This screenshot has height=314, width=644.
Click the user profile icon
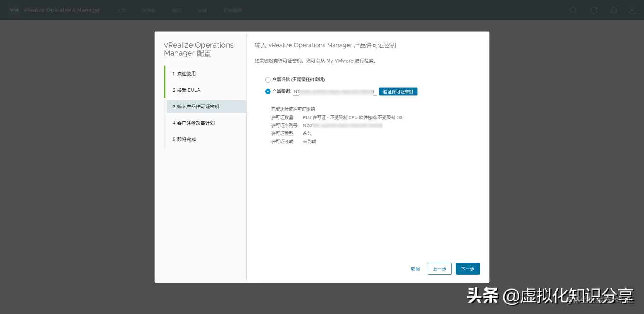(632, 10)
